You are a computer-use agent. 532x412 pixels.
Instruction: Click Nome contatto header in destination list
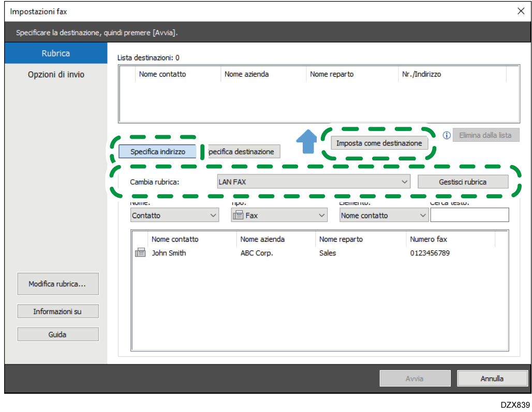178,74
